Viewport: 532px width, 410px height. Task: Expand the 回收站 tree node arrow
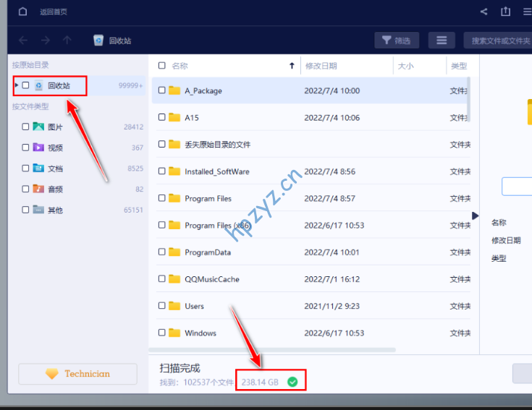pos(17,85)
